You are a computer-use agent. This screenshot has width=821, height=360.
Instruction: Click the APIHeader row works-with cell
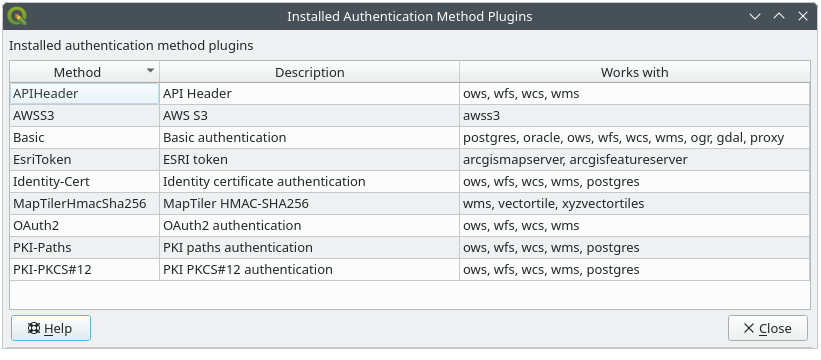(635, 94)
